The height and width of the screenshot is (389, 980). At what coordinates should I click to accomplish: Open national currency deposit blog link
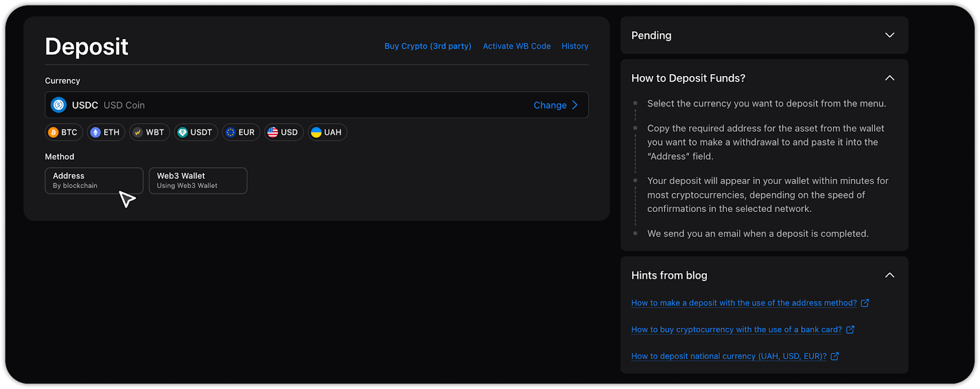(x=729, y=357)
